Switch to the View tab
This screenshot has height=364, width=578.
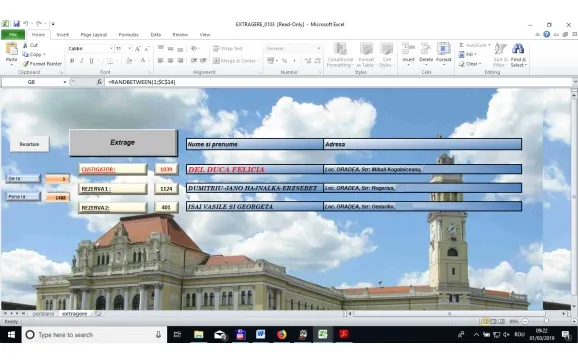point(205,35)
